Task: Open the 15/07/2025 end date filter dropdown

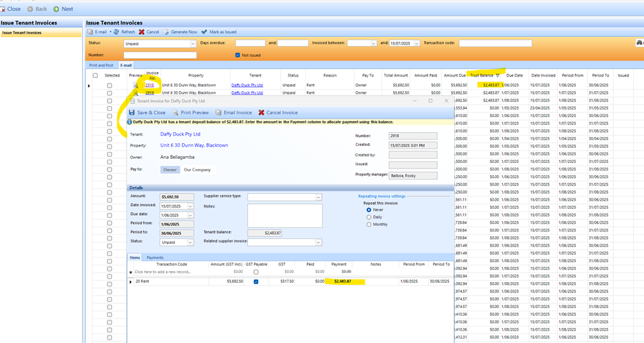Action: point(417,43)
